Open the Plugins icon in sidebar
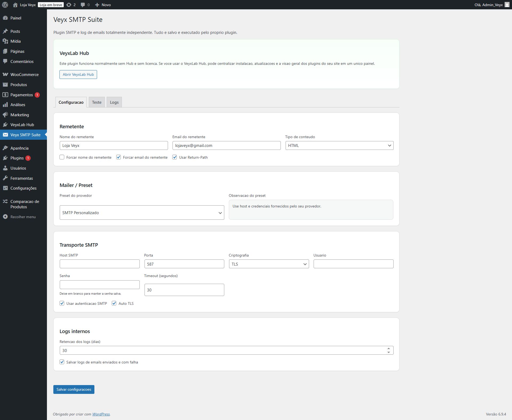Screen dimensions: 512x420 tap(6, 158)
